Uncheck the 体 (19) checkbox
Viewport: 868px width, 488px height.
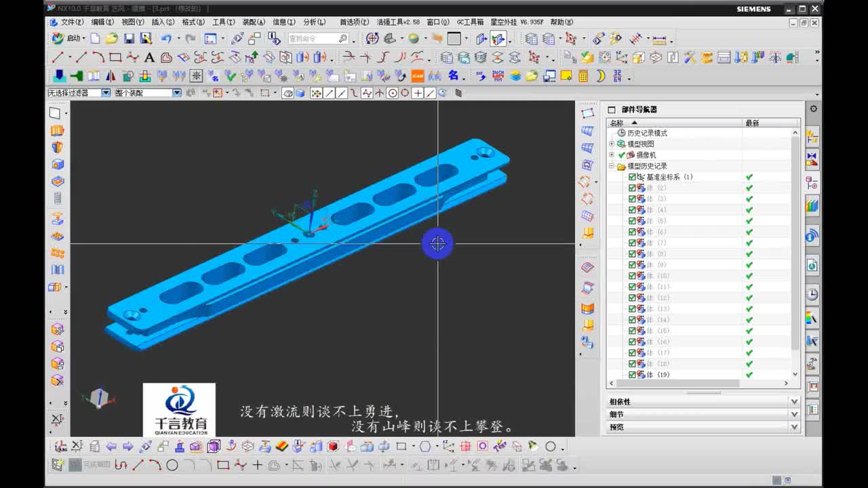coord(632,375)
